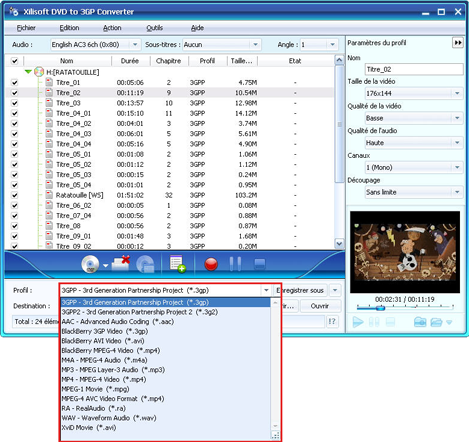469x442 pixels.
Task: Sort list by the Chapitre column header
Action: (169, 61)
